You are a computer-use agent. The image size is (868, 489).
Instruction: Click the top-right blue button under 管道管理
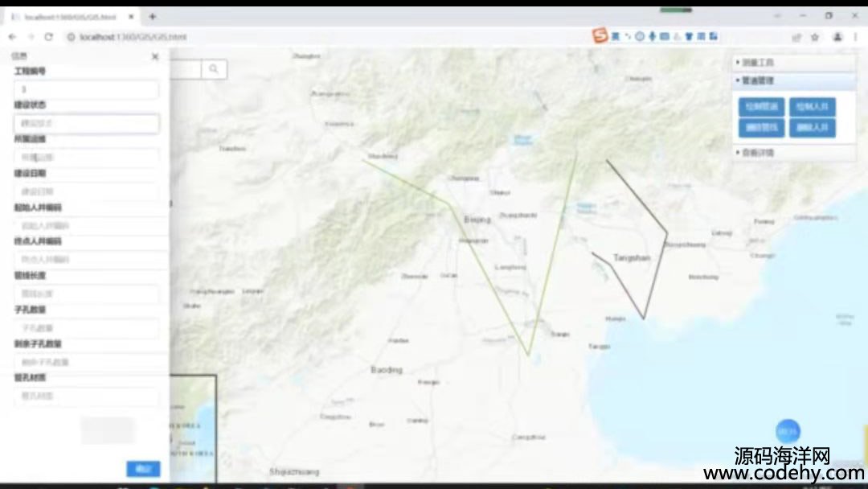[812, 106]
